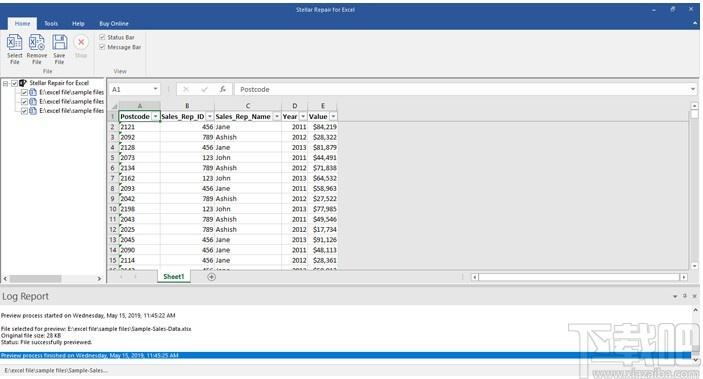The height and width of the screenshot is (379, 703).
Task: Click the spreadsheet scroll down arrow
Action: click(694, 266)
